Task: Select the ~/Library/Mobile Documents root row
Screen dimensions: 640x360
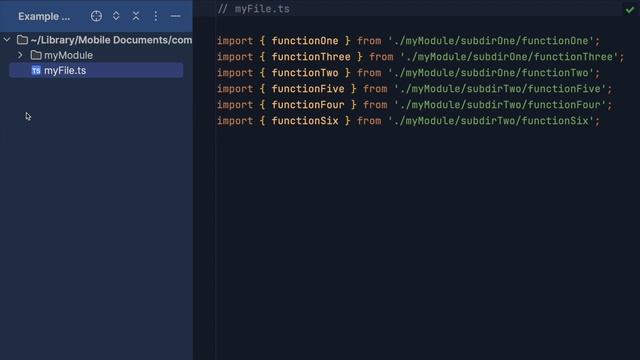Action: tap(96, 40)
